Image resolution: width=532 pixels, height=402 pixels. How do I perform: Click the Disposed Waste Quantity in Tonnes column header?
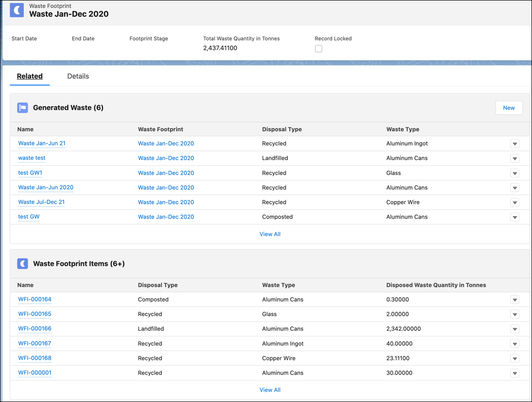(436, 285)
